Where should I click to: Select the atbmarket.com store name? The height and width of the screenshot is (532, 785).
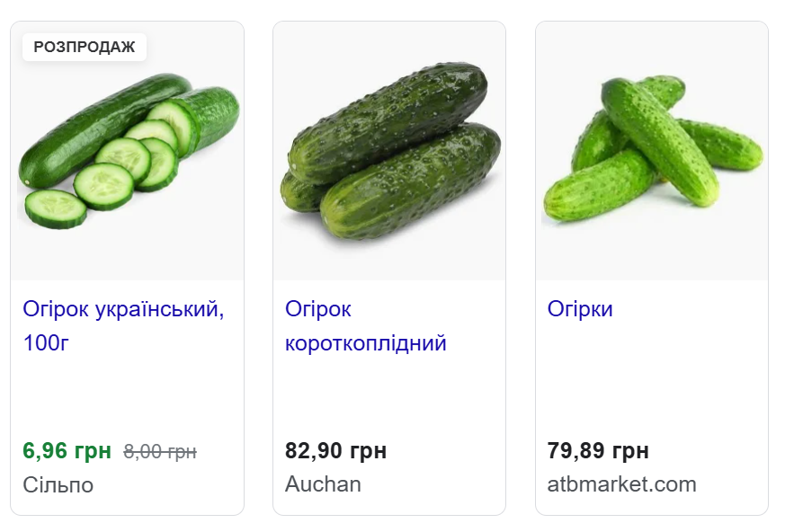(621, 485)
